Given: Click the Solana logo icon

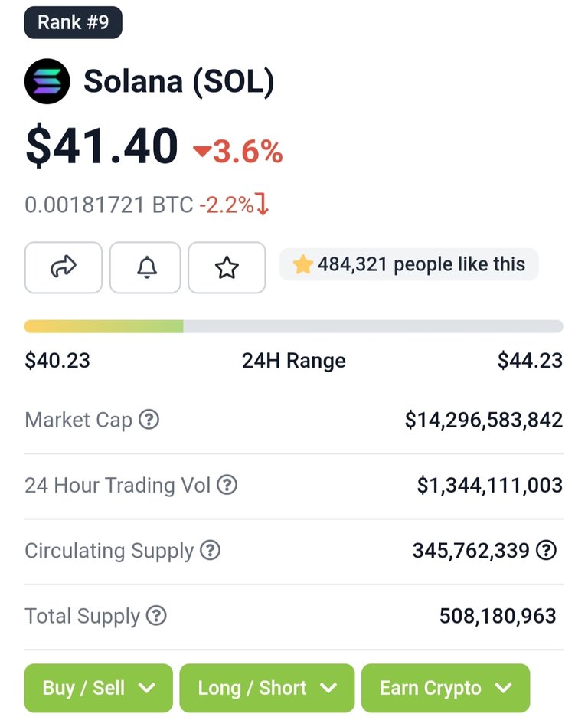Looking at the screenshot, I should pyautogui.click(x=47, y=81).
